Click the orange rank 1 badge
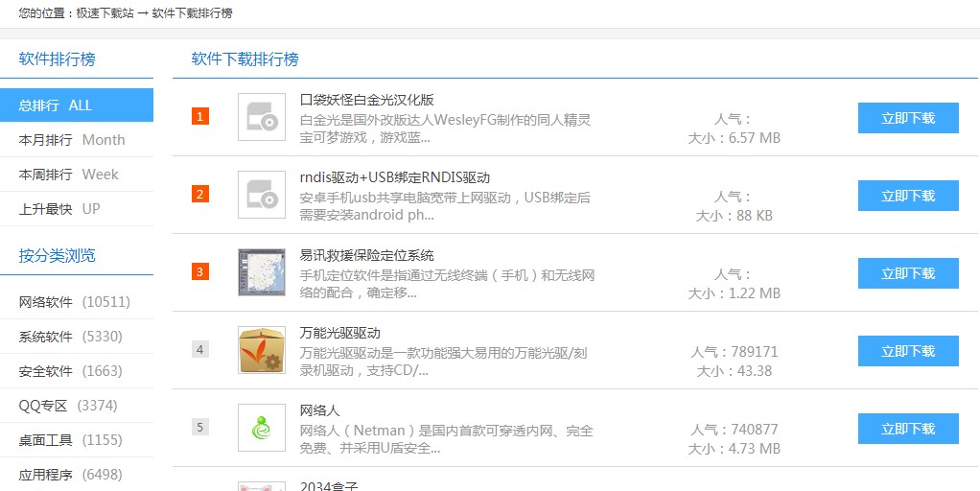Image resolution: width=980 pixels, height=491 pixels. click(x=199, y=117)
